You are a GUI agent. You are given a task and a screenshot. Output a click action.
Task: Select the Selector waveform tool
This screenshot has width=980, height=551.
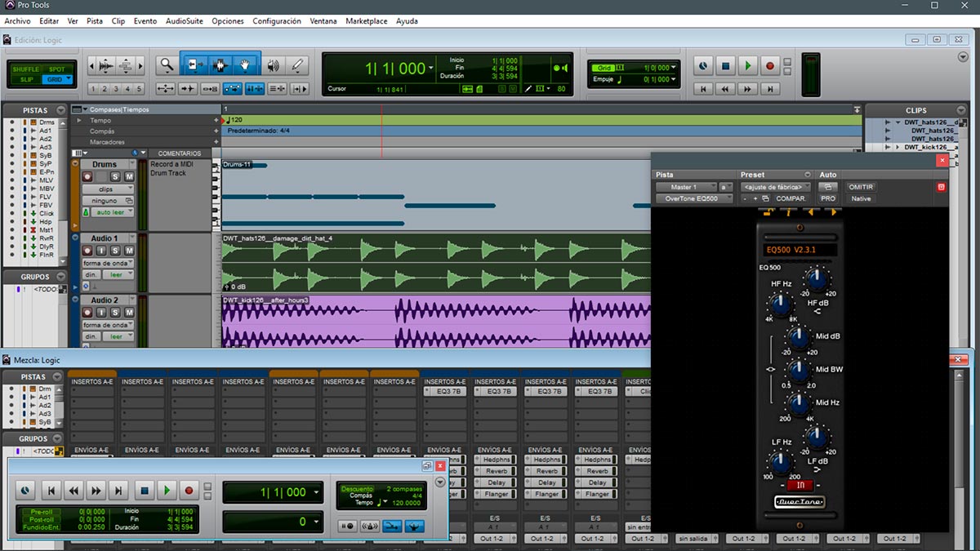[x=220, y=64]
